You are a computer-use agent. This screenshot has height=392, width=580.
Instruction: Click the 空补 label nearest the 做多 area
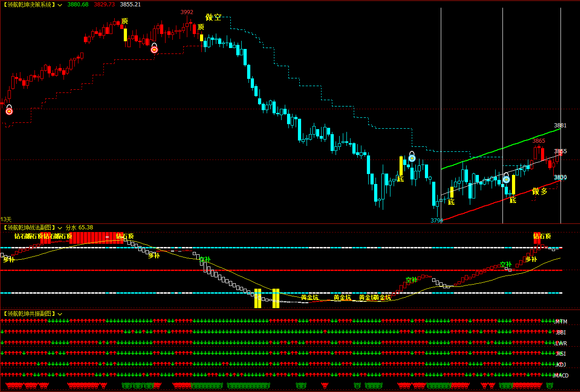click(x=506, y=265)
